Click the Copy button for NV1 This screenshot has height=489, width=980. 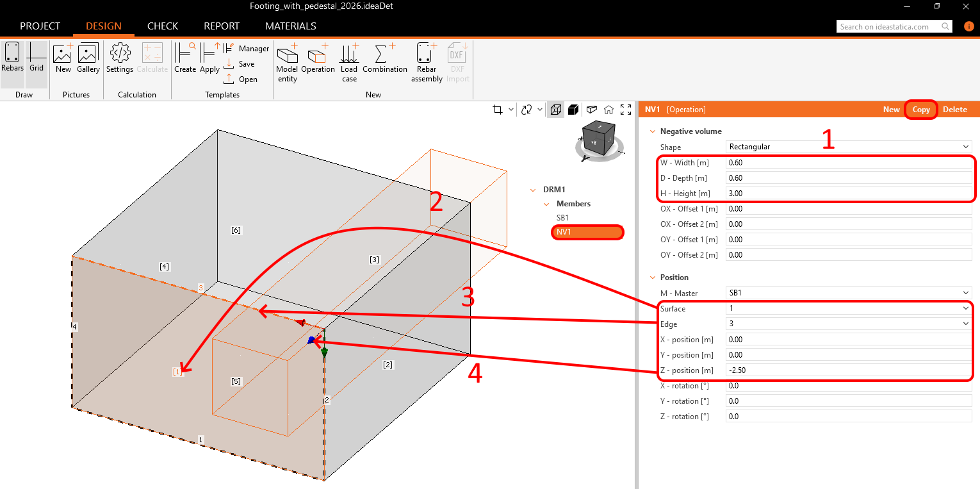click(920, 110)
